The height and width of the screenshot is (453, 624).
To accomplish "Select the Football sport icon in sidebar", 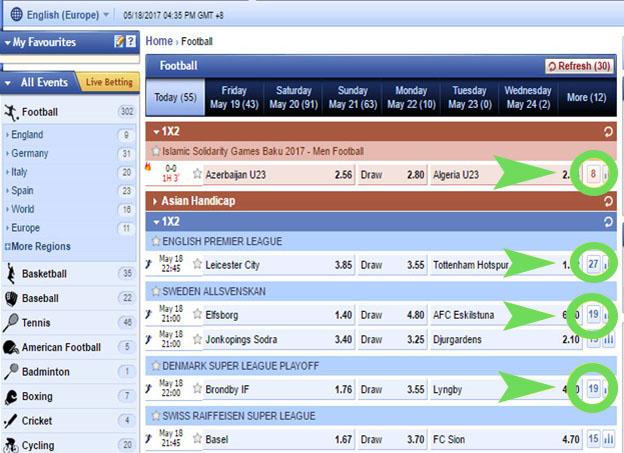I will coord(11,112).
